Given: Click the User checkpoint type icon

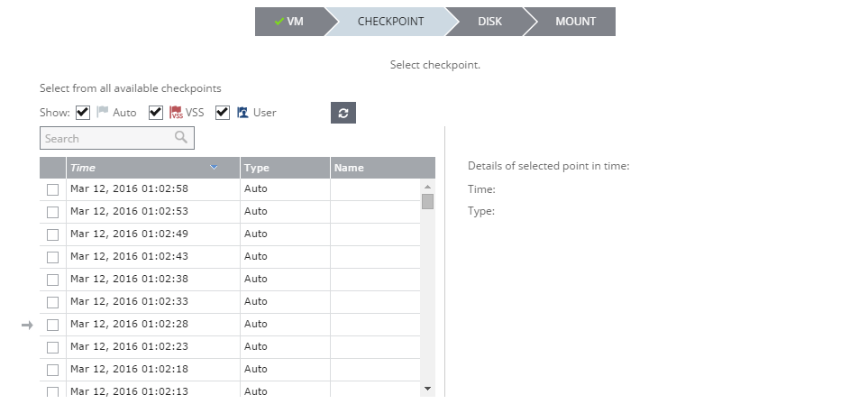Looking at the screenshot, I should pyautogui.click(x=242, y=113).
